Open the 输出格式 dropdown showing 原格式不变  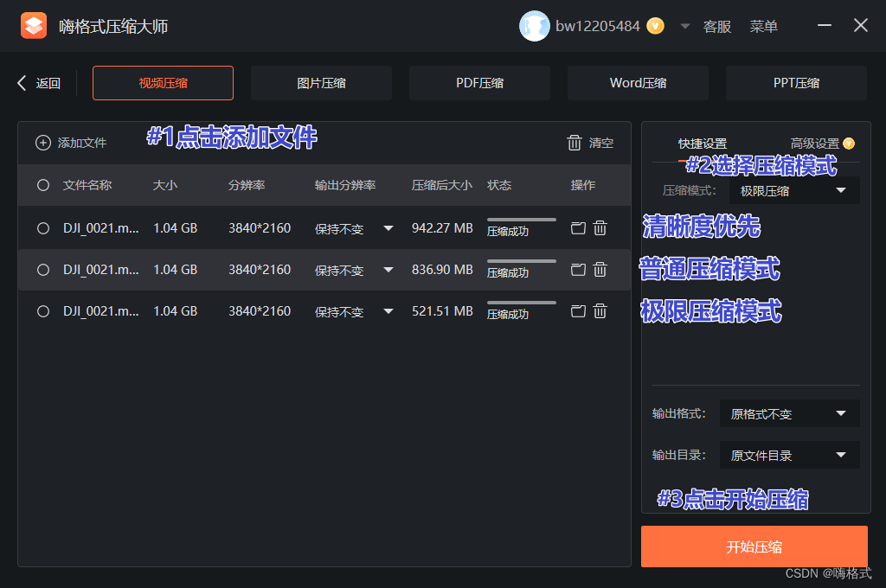pos(790,413)
